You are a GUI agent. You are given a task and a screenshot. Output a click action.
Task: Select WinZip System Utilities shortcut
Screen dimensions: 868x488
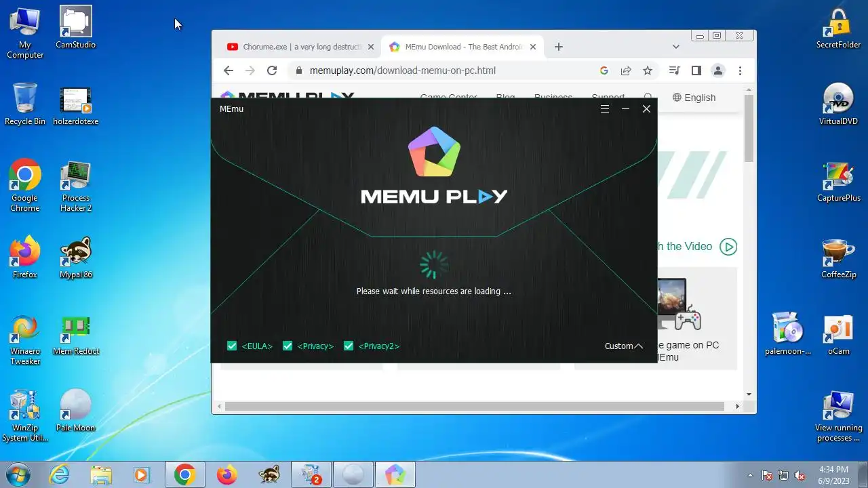pyautogui.click(x=25, y=415)
